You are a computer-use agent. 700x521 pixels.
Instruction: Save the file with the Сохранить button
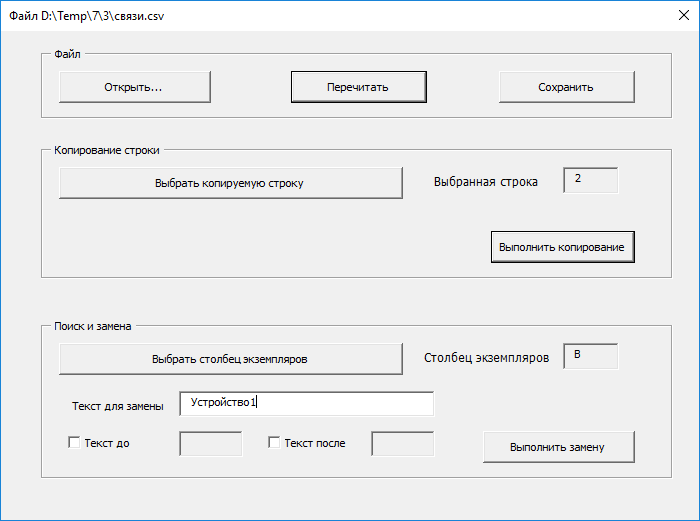567,87
